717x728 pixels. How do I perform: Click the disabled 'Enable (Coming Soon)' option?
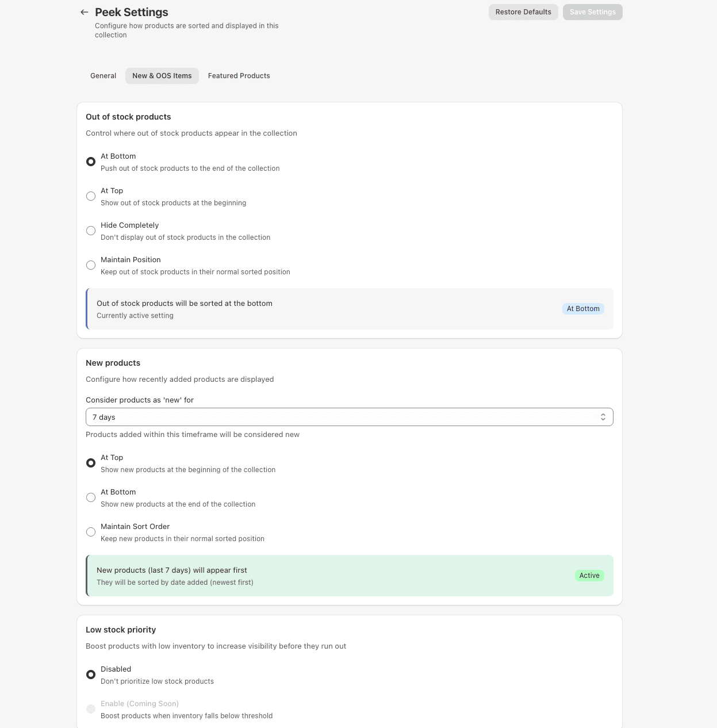pyautogui.click(x=91, y=709)
